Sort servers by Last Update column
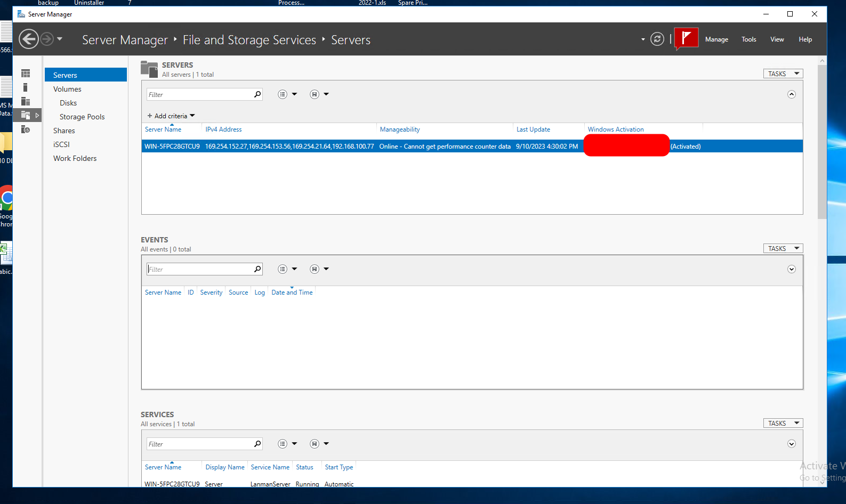Screen dimensions: 846x504 click(533, 129)
